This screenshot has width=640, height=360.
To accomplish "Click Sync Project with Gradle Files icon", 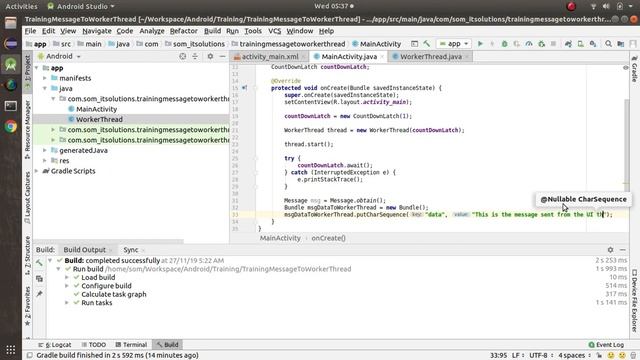I will point(568,44).
